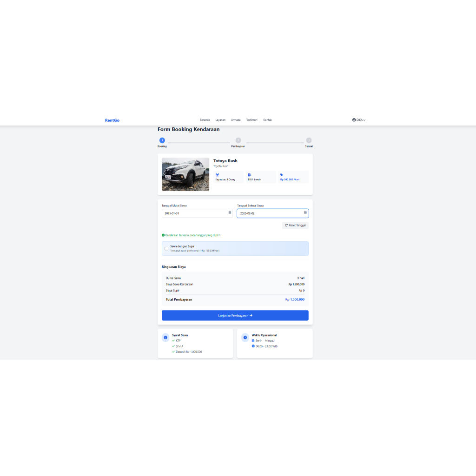Click the fuel pump icon
The height and width of the screenshot is (476, 476).
click(x=249, y=175)
